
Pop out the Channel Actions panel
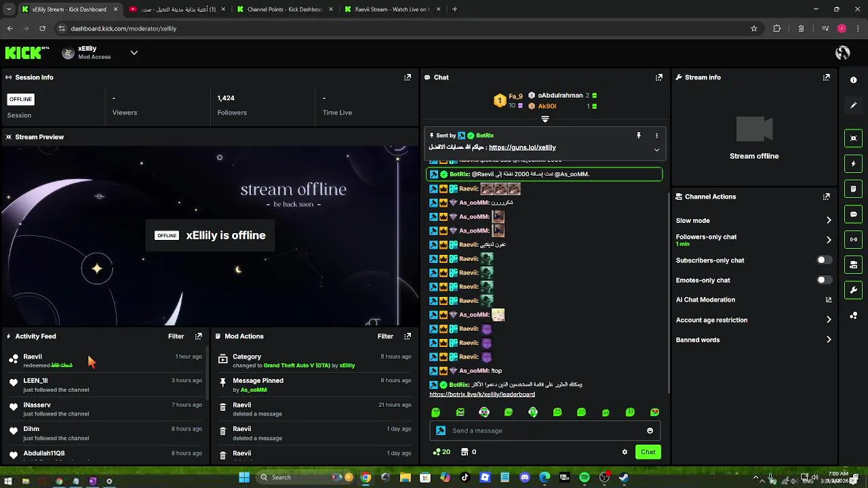tap(826, 197)
